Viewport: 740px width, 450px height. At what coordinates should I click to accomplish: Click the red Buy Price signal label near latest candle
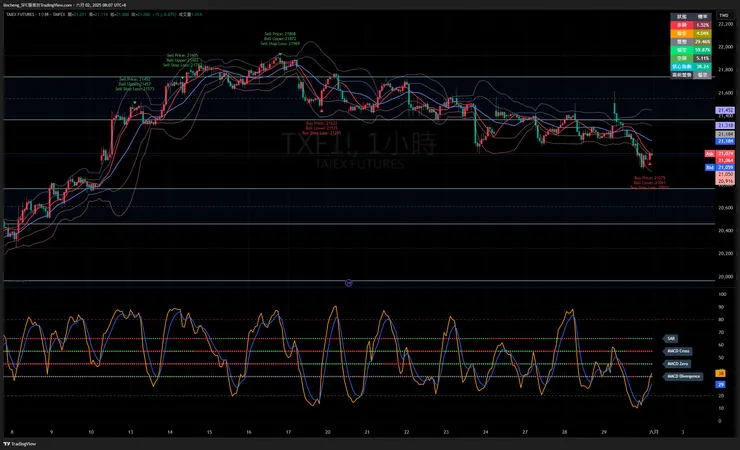[649, 178]
